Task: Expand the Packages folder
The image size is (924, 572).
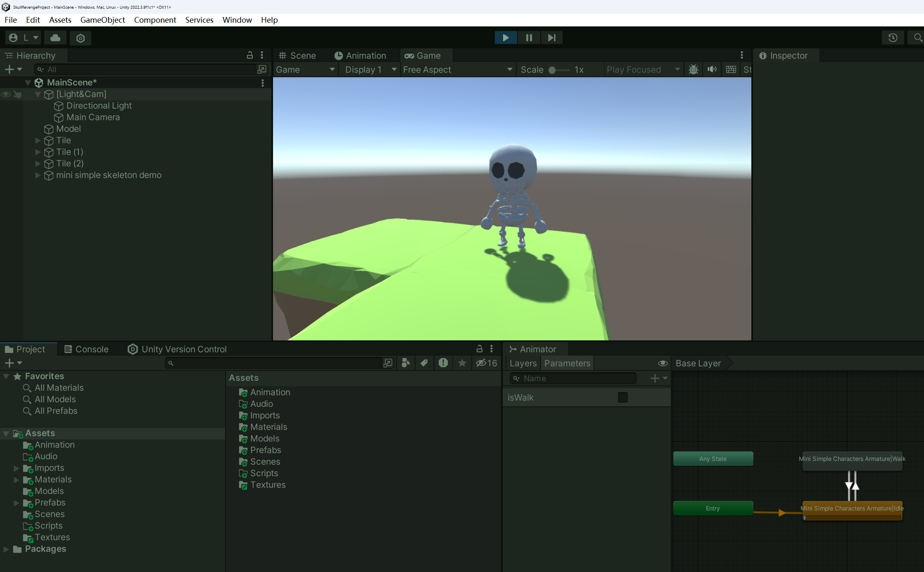Action: click(x=6, y=549)
